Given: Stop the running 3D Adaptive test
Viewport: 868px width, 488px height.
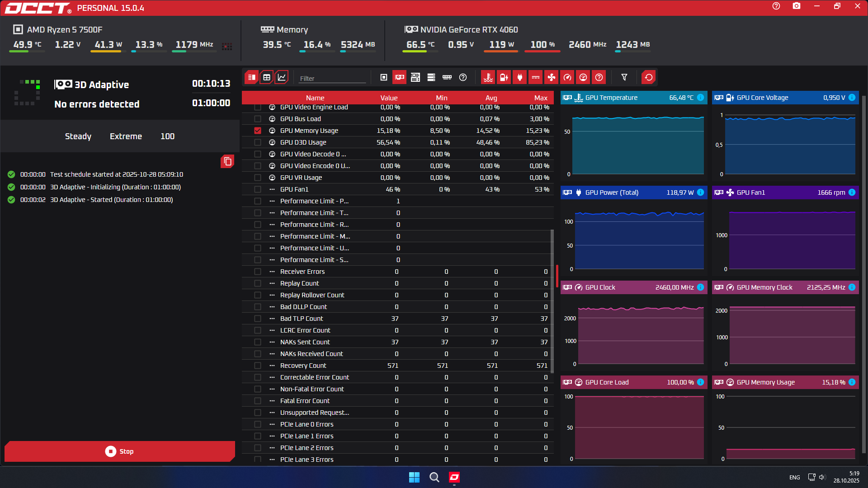Looking at the screenshot, I should point(119,451).
